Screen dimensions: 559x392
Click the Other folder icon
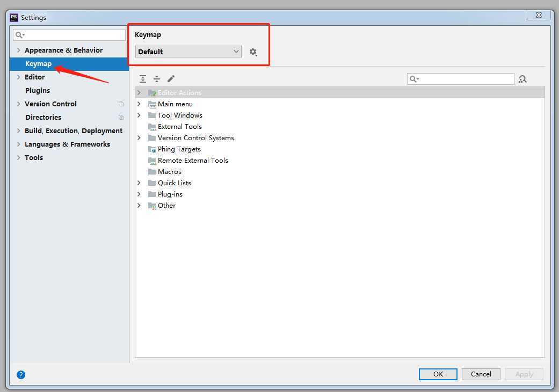coord(152,206)
